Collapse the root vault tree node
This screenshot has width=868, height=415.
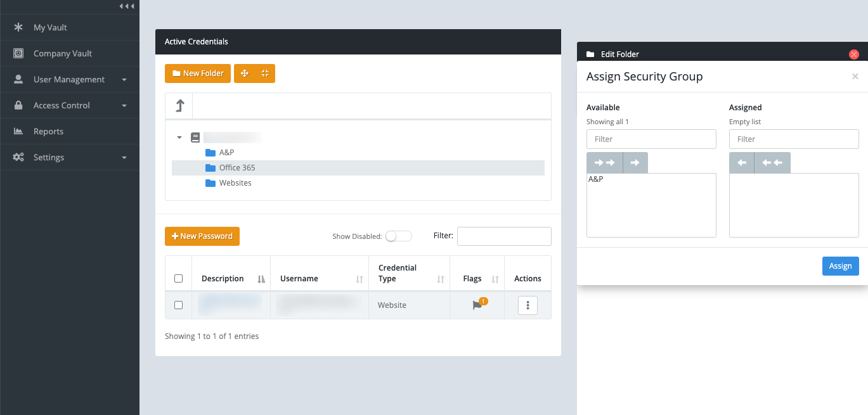coord(179,137)
